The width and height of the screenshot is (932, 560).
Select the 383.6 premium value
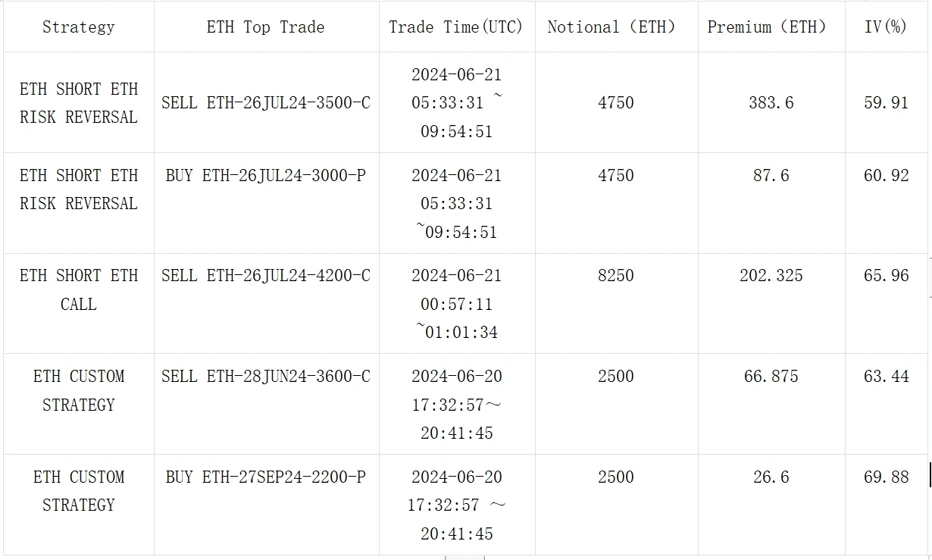pos(771,103)
